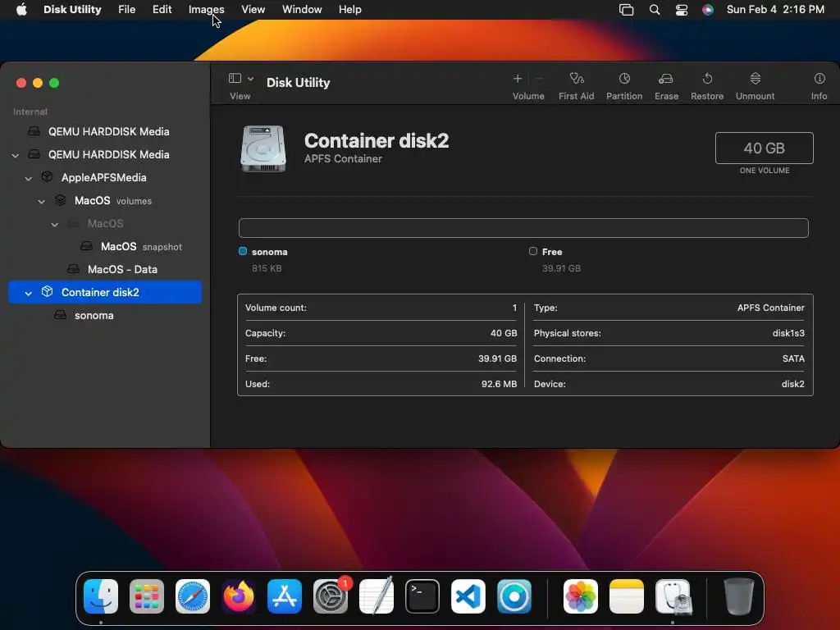
Task: Collapse the AppleAPFSMedia container
Action: click(x=29, y=178)
